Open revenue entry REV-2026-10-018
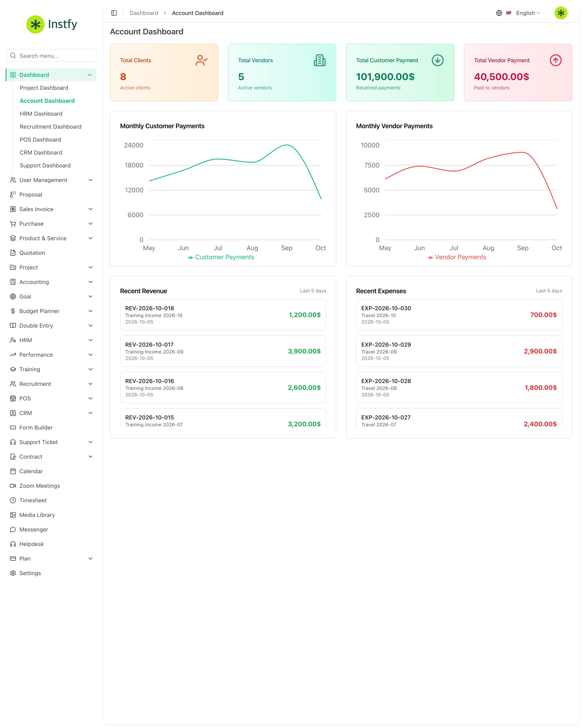 point(223,315)
